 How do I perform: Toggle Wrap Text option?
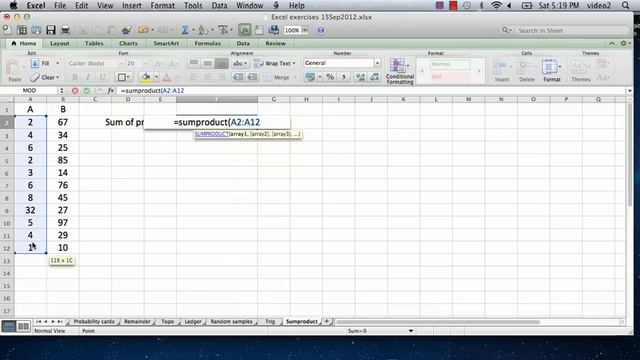tap(274, 63)
